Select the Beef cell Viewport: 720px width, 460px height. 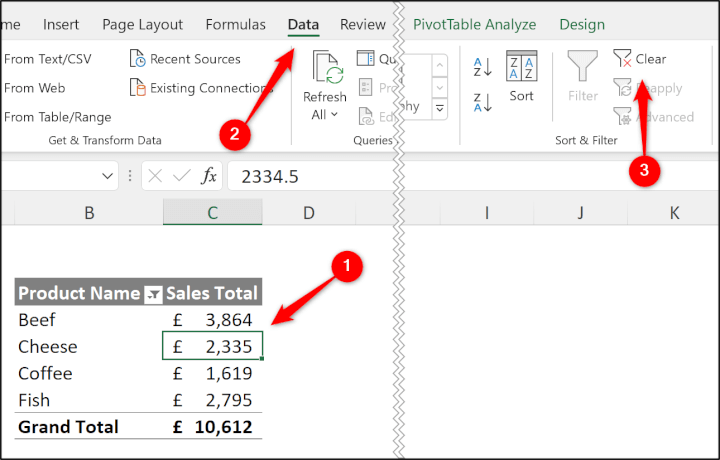point(37,320)
